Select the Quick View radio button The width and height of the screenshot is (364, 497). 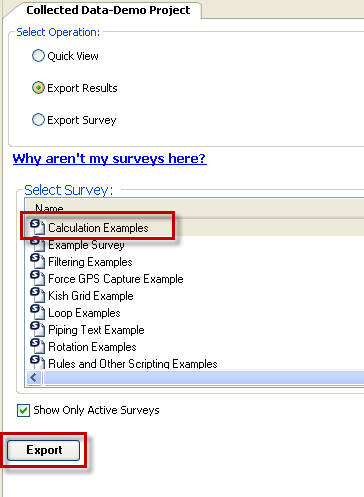[x=38, y=56]
